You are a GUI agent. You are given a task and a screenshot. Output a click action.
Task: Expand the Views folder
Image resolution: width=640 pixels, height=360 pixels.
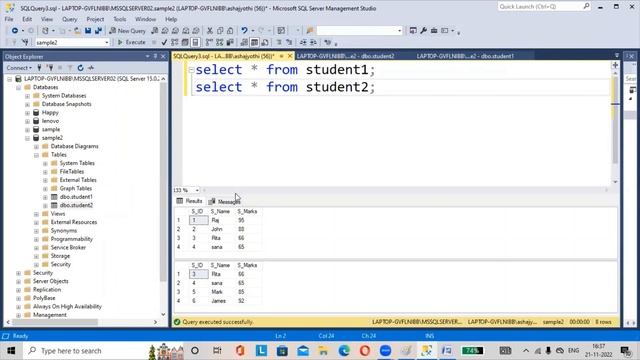click(x=36, y=214)
